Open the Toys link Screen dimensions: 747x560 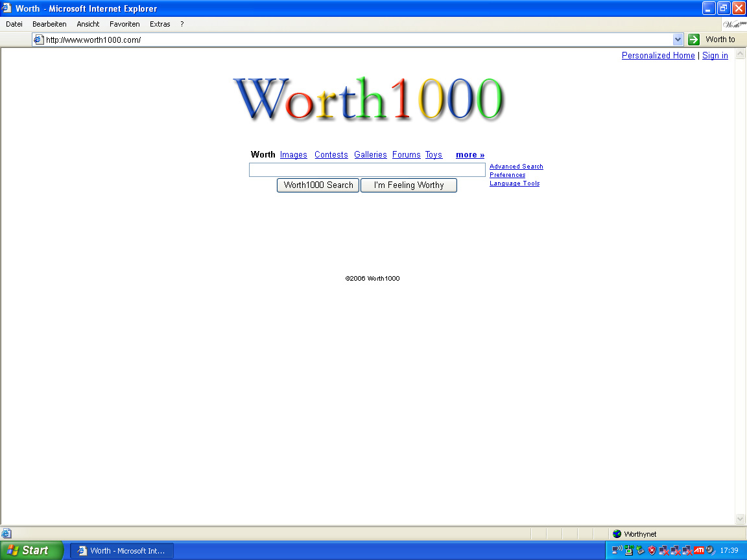(x=434, y=155)
